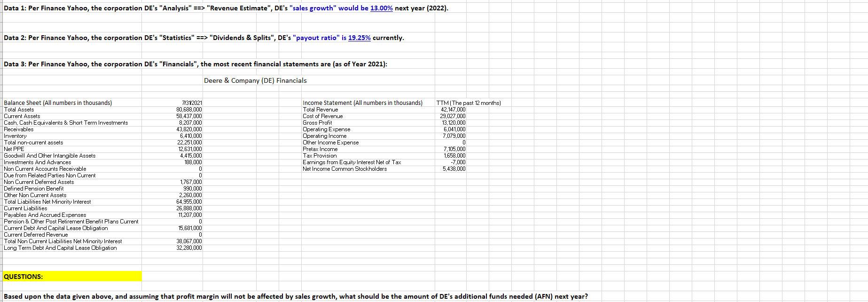The image size is (868, 302).
Task: Click the yellow 'QUESTIONS:' cell
Action: 72,276
